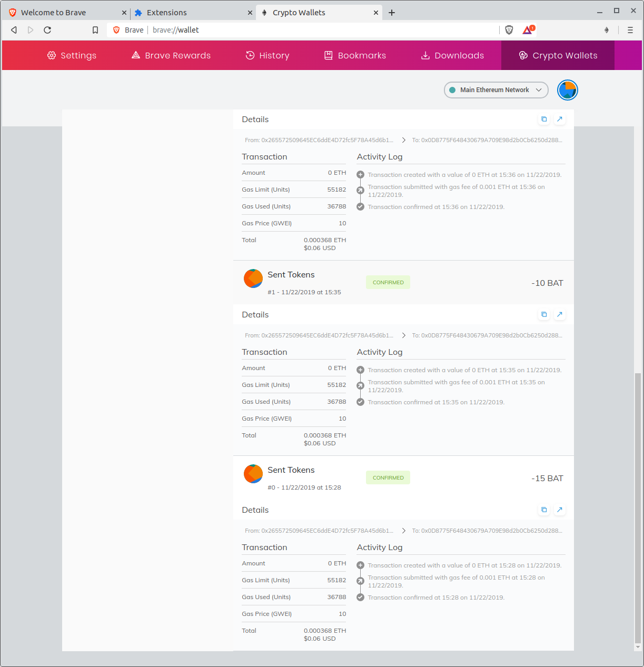Click To address in the -10 BAT details

point(487,335)
